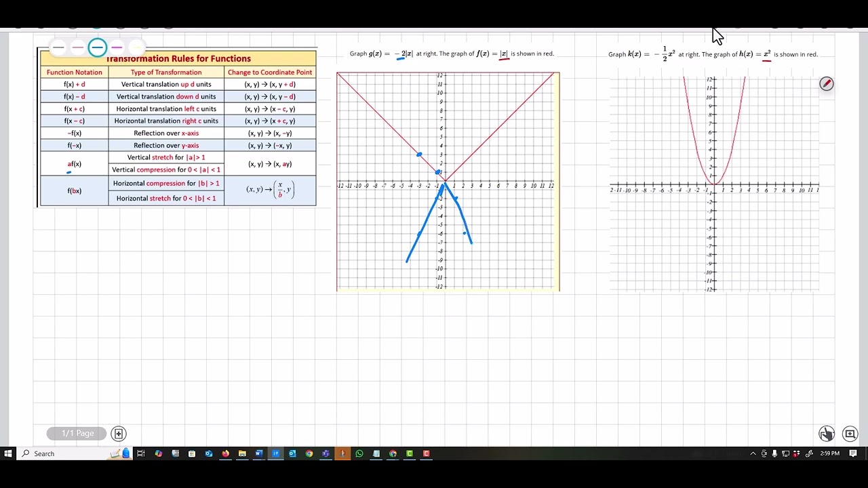868x488 pixels.
Task: Show hidden system tray icons
Action: point(753,453)
